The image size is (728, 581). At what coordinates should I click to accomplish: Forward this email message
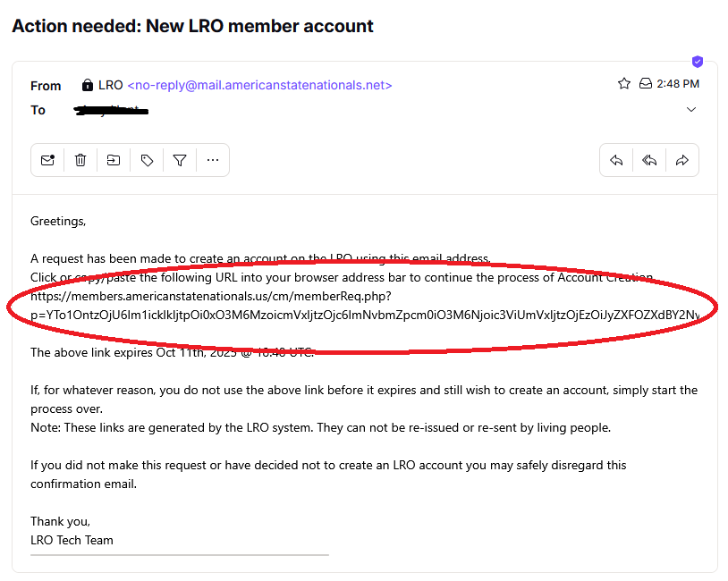[682, 160]
